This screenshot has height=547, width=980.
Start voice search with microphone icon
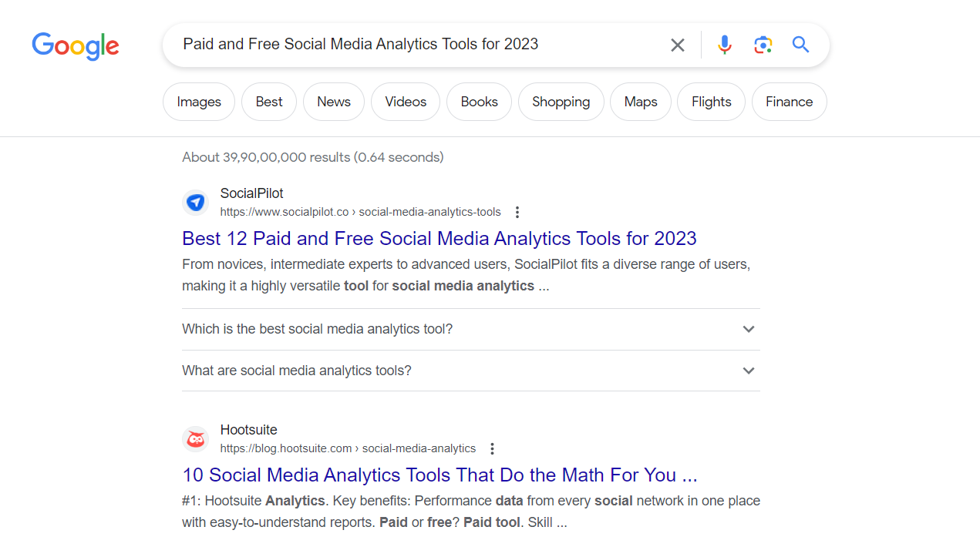point(724,45)
